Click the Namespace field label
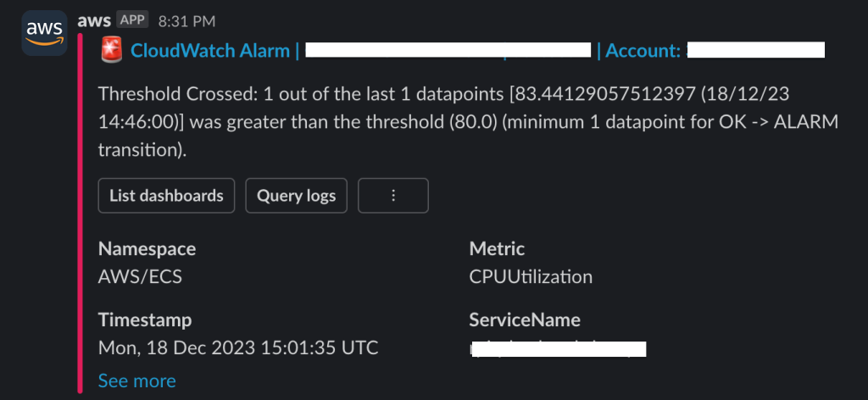Image resolution: width=868 pixels, height=400 pixels. pos(147,249)
